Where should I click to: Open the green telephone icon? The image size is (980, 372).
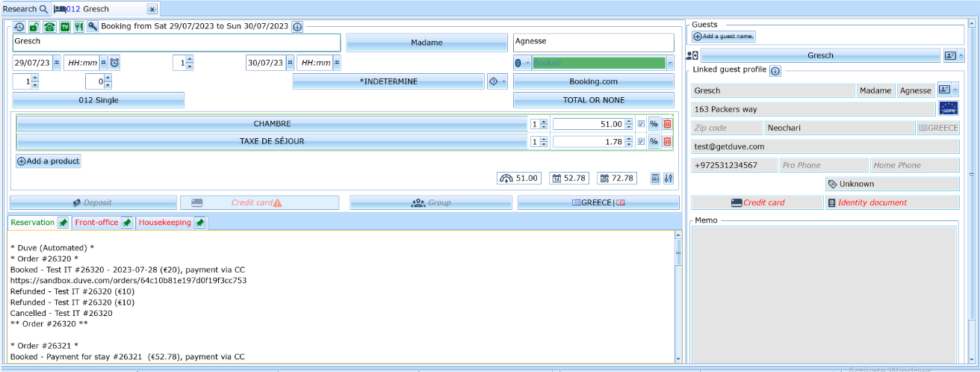pos(49,26)
